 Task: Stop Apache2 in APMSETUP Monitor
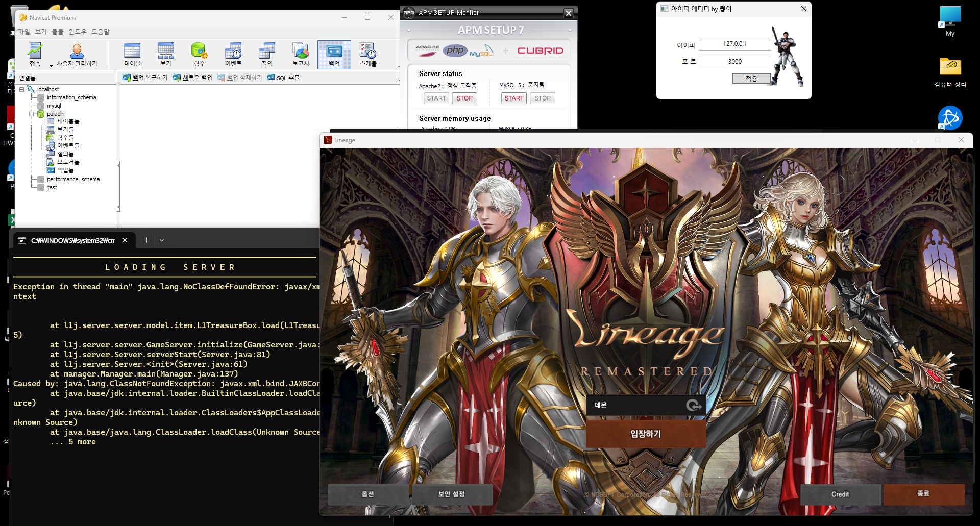[464, 98]
